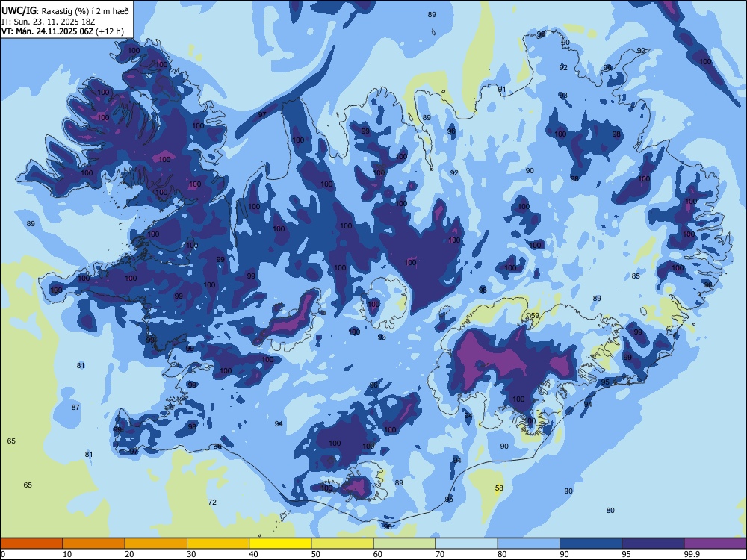Screen dimensions: 747x560
Task: Click the '91' humidity value on the map
Action: click(x=502, y=89)
